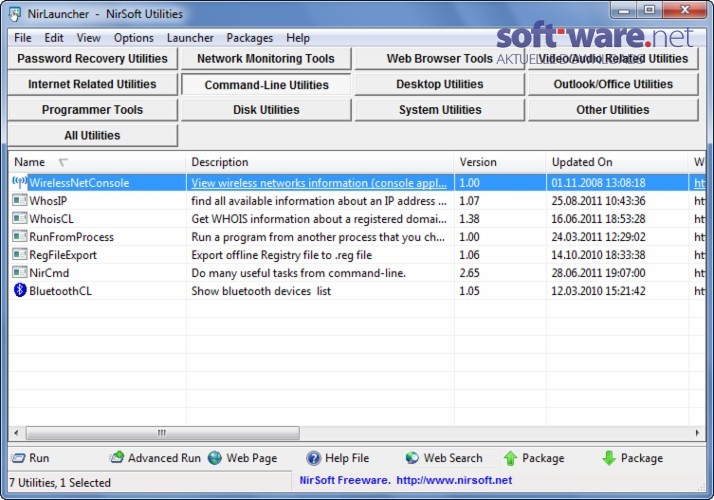The height and width of the screenshot is (500, 714).
Task: Select the RegFileExport name cell
Action: coord(63,255)
